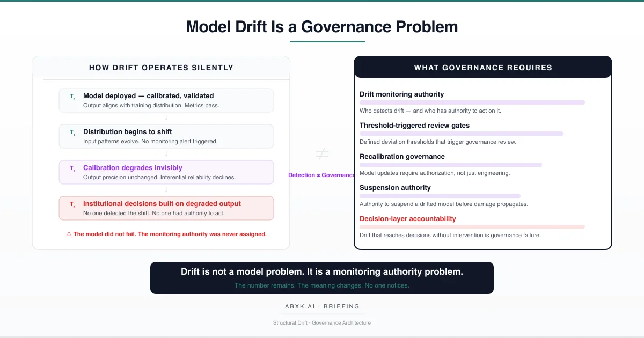Click the ≠ inequality symbol between panels

[x=321, y=154]
